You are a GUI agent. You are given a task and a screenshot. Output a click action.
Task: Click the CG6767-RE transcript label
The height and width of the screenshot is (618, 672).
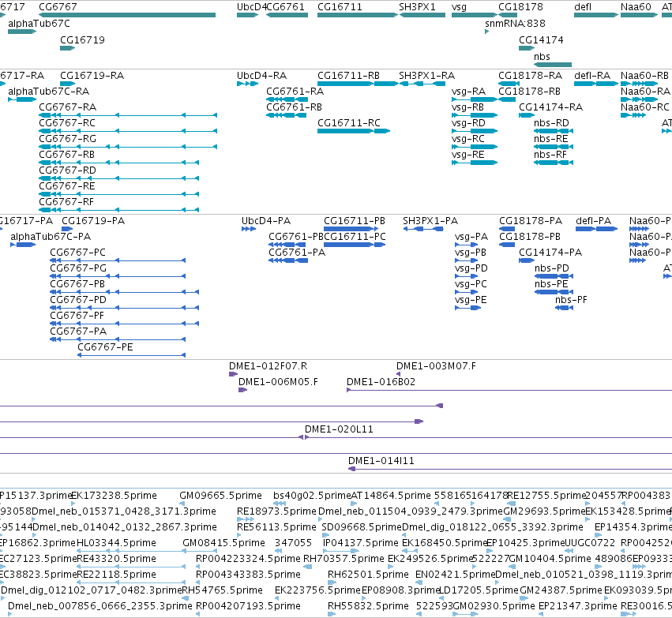(67, 186)
